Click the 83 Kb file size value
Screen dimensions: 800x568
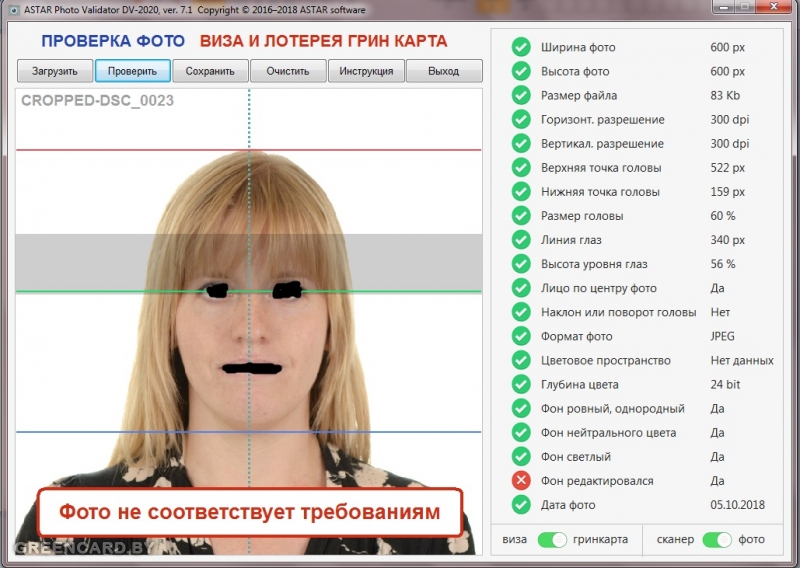(725, 95)
